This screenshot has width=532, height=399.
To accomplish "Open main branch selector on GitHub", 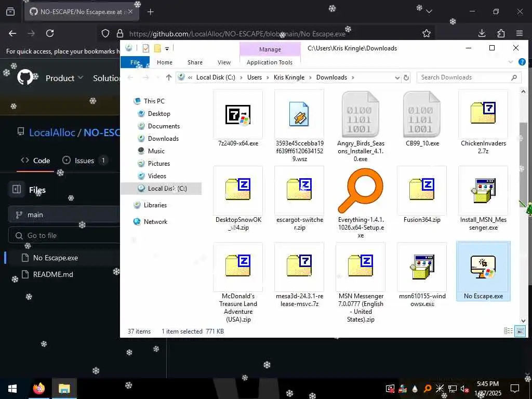I will 64,215.
